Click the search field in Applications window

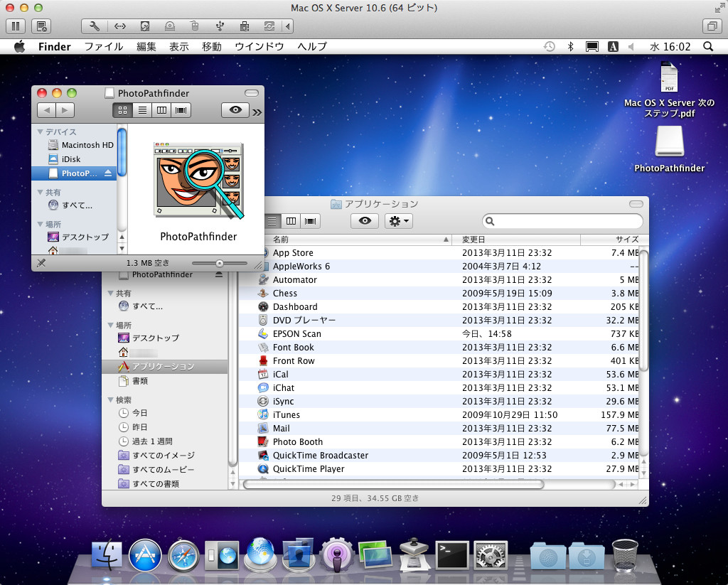pos(563,221)
